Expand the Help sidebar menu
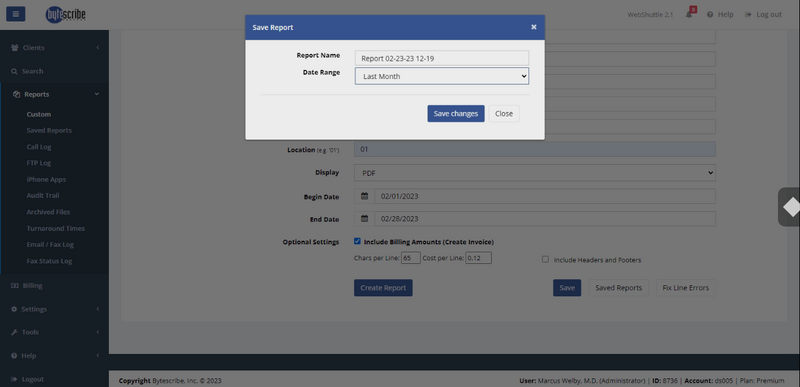800x387 pixels. coord(54,355)
